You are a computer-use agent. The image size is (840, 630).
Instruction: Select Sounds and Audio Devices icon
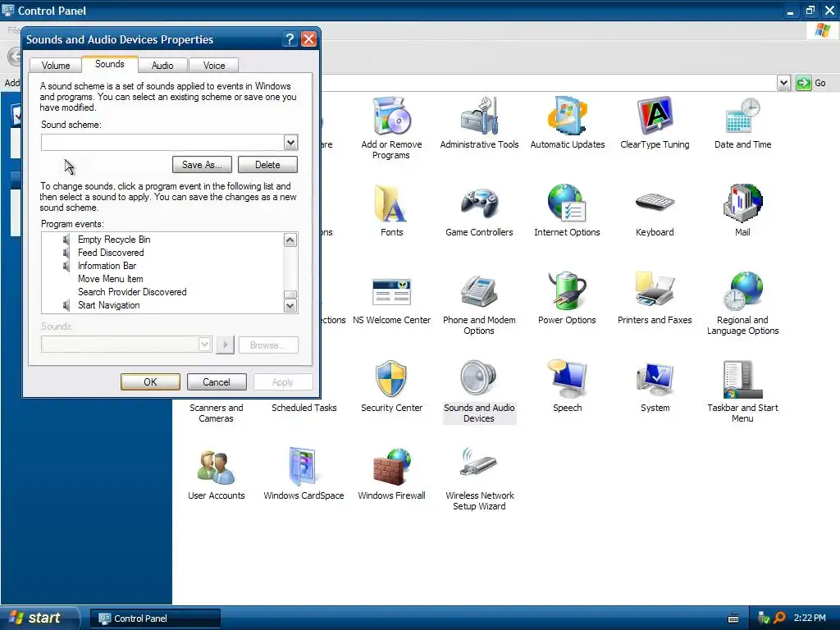click(479, 379)
